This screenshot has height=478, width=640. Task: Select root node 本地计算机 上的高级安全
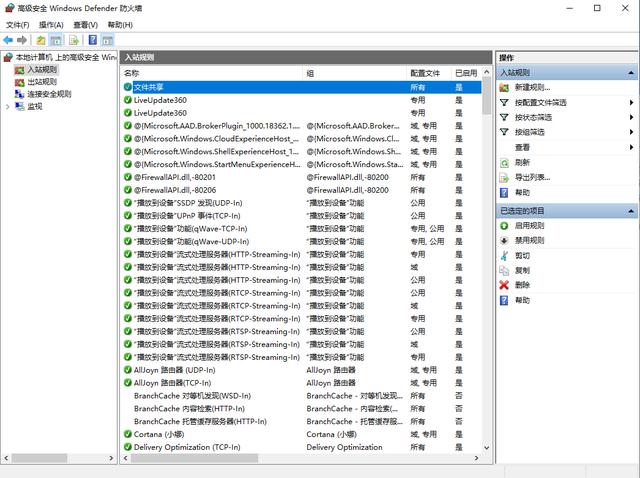pyautogui.click(x=66, y=57)
